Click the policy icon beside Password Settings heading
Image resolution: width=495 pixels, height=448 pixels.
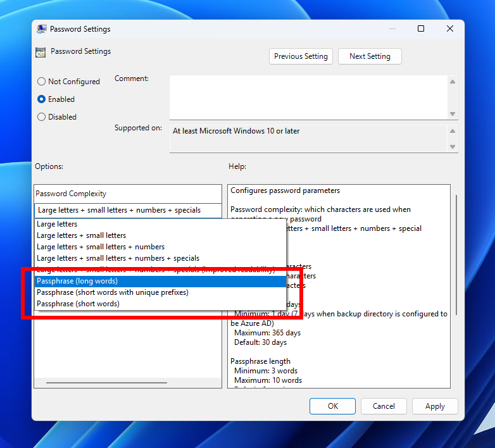click(41, 53)
